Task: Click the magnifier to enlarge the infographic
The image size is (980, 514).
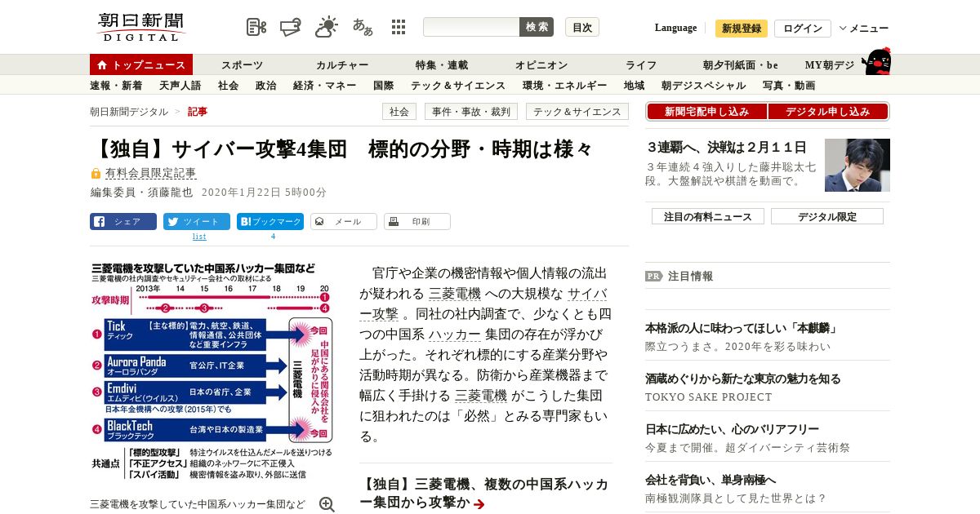Action: (327, 504)
